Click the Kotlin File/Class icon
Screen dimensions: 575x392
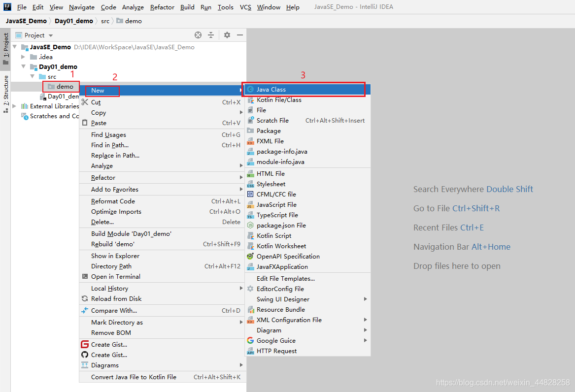pos(250,99)
